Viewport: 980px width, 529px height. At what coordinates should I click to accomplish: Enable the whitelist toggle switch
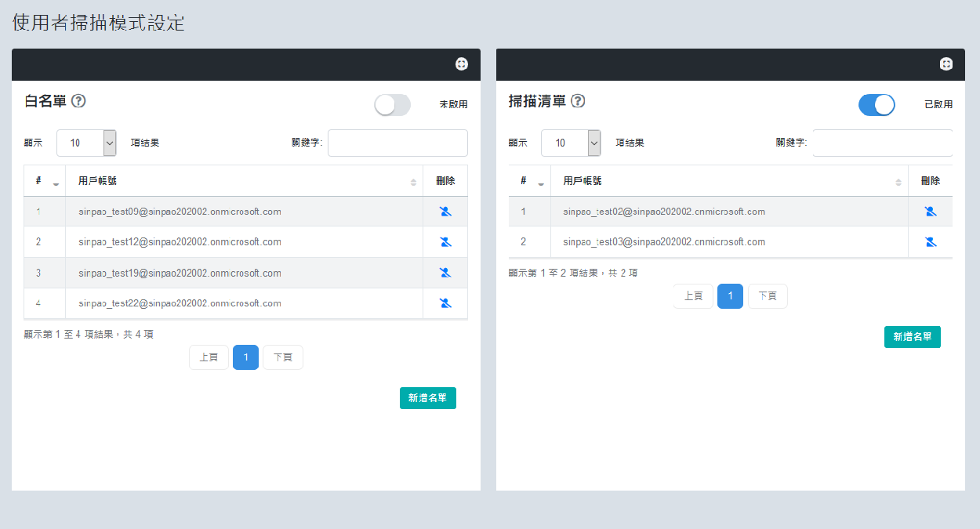(x=392, y=105)
